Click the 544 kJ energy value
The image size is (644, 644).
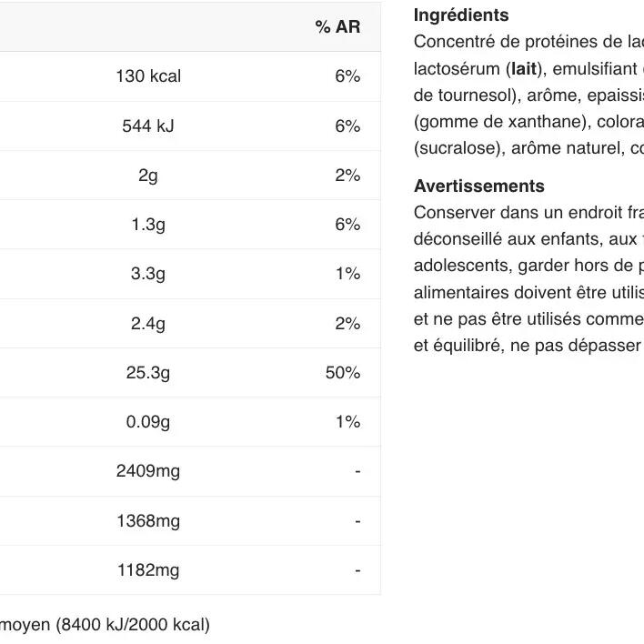pos(148,126)
